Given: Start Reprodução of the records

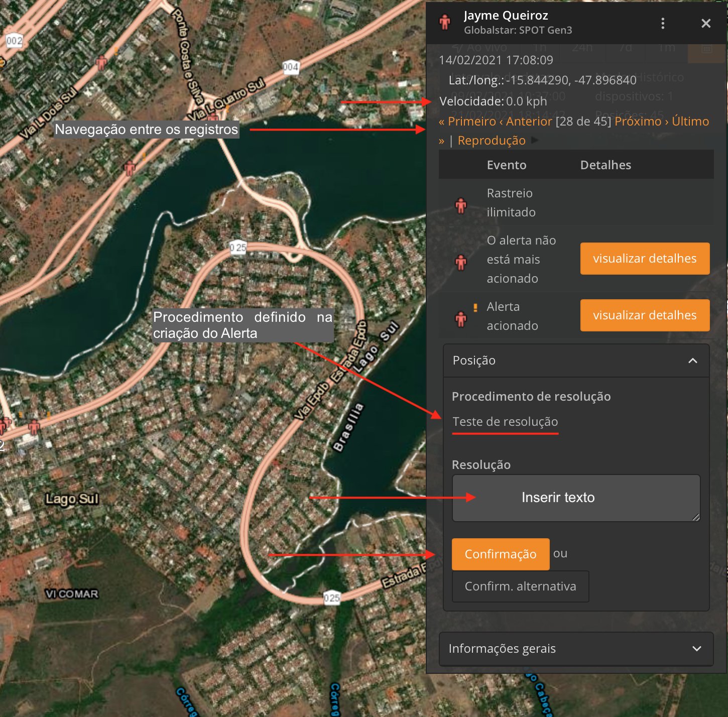Looking at the screenshot, I should pyautogui.click(x=492, y=141).
